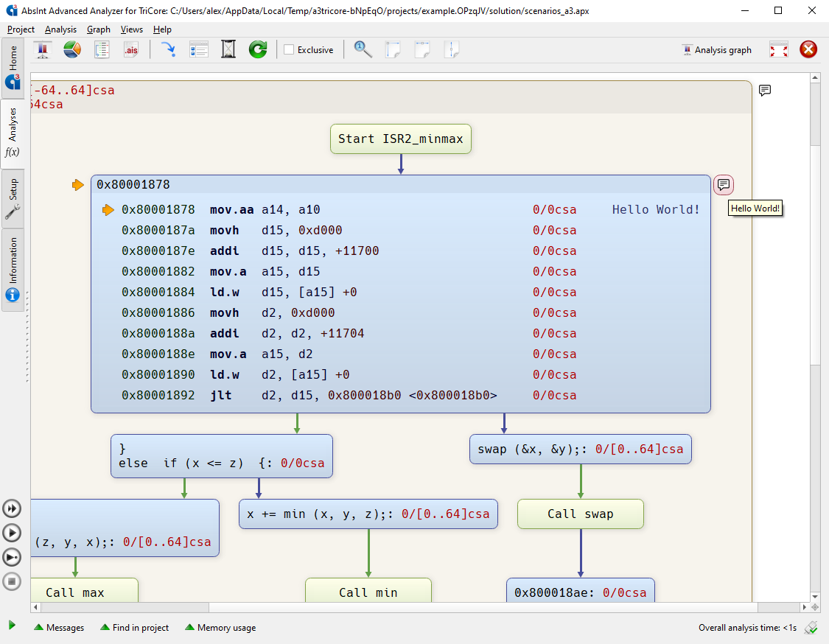Screen dimensions: 829x644
Task: Click the vertical scrollbar down arrow
Action: coord(815,596)
